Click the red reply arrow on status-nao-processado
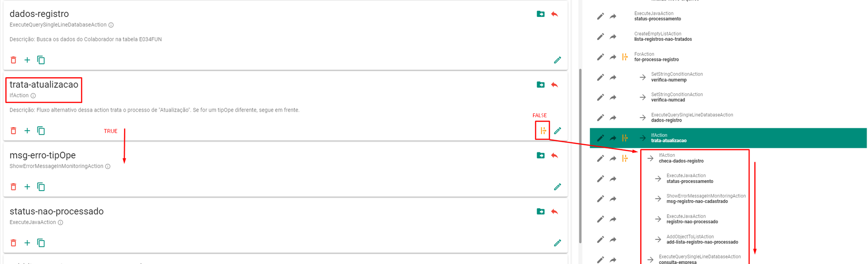Screen dimensions: 868x264 (x=555, y=211)
